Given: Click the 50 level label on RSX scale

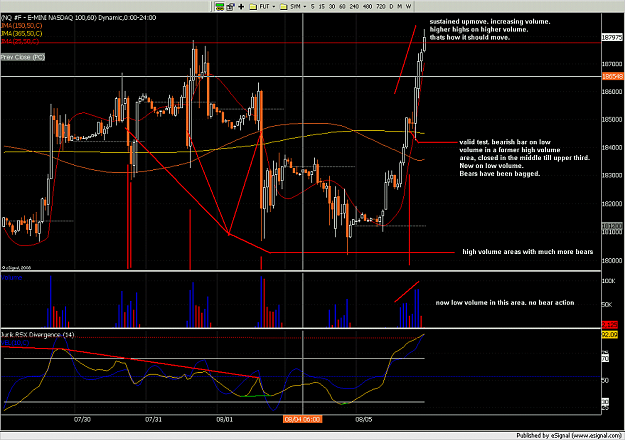Looking at the screenshot, I should [605, 380].
